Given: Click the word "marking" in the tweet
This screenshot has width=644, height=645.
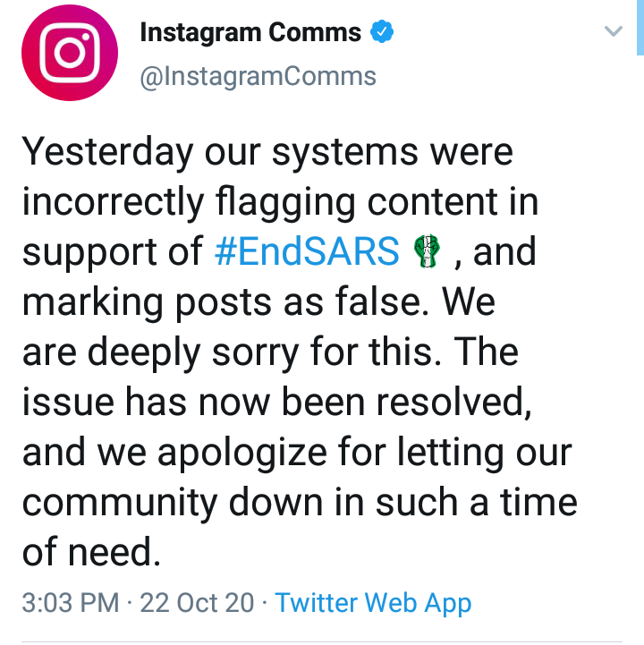Looking at the screenshot, I should (93, 303).
